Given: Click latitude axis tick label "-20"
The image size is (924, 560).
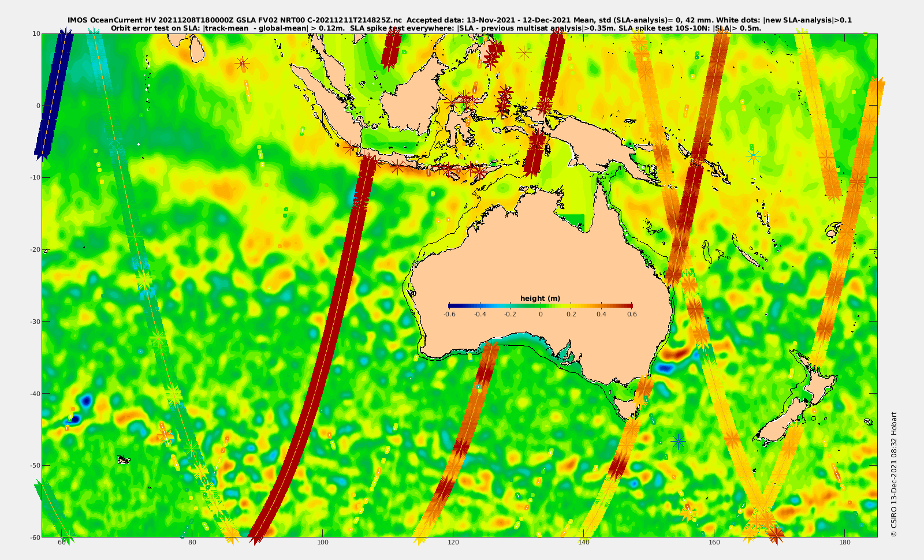Looking at the screenshot, I should click(36, 249).
